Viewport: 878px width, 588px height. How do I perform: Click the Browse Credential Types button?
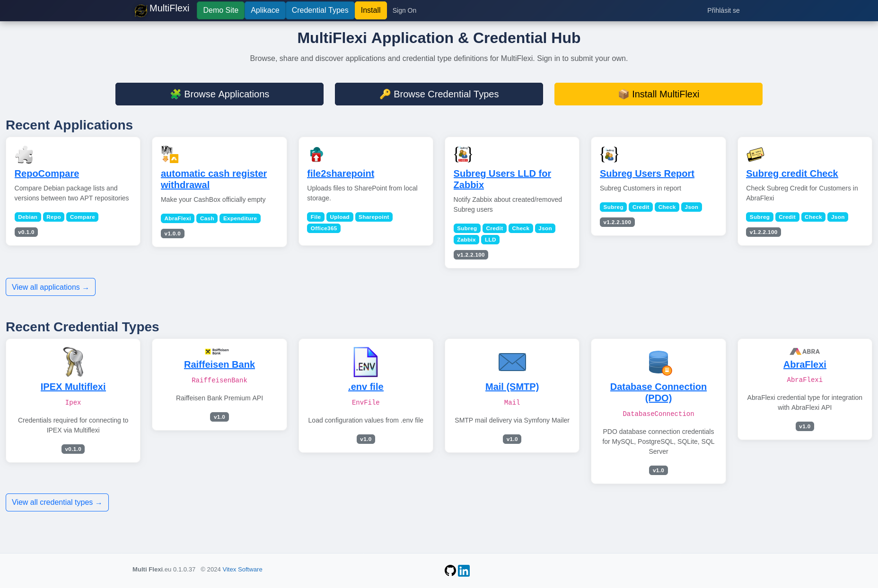pos(439,94)
